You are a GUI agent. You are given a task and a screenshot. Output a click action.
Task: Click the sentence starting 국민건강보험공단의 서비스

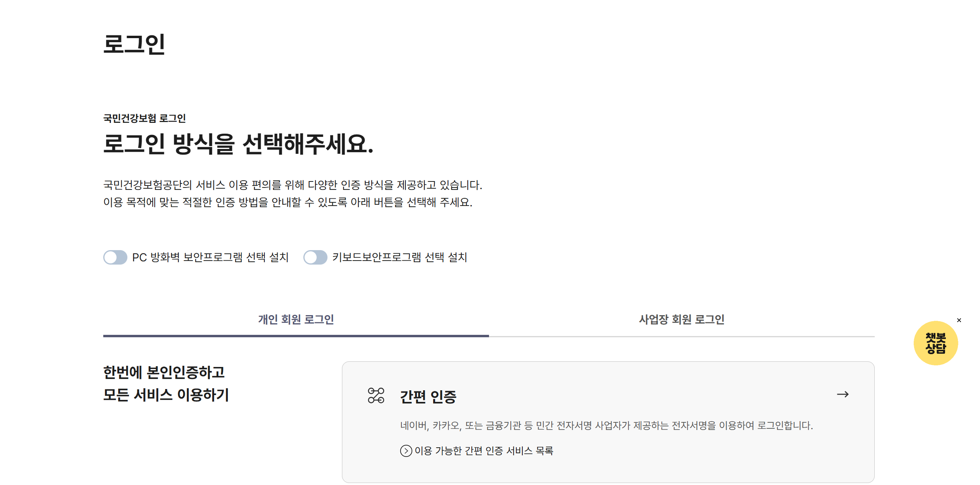coord(293,185)
